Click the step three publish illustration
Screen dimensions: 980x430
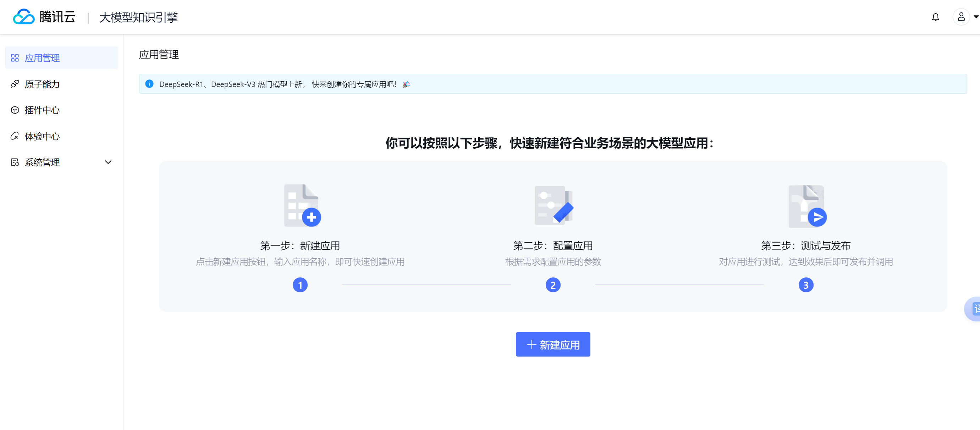(x=807, y=206)
